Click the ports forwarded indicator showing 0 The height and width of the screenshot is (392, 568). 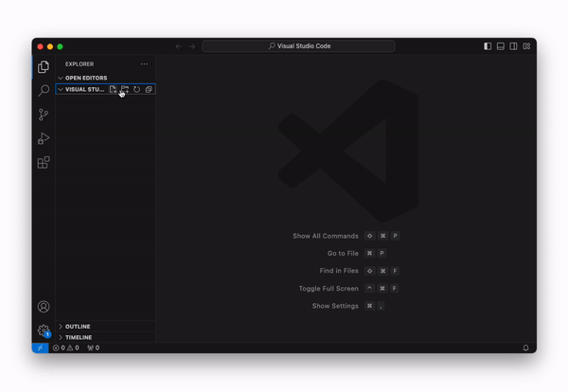(93, 347)
